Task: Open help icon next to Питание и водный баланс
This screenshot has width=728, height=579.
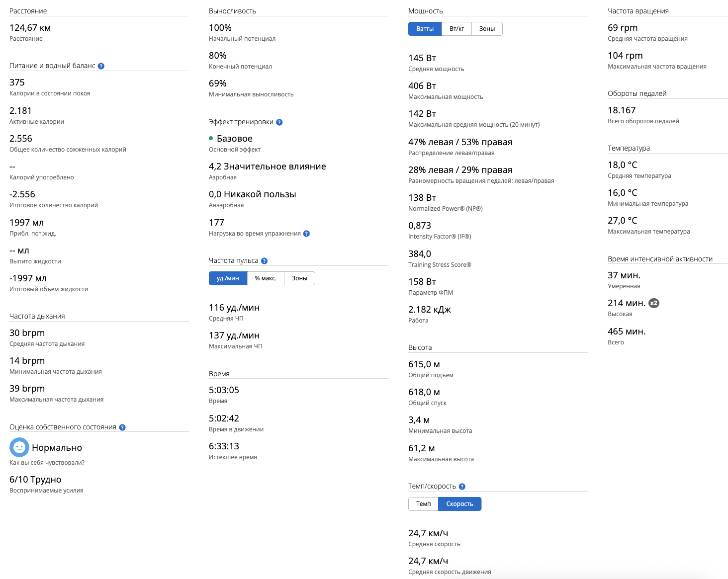Action: [x=101, y=66]
